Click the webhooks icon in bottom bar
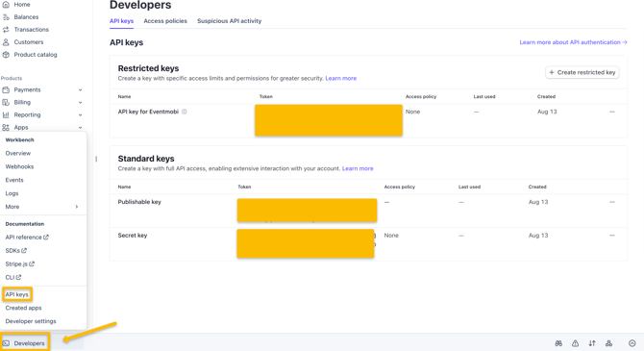Image resolution: width=644 pixels, height=351 pixels. [x=608, y=343]
